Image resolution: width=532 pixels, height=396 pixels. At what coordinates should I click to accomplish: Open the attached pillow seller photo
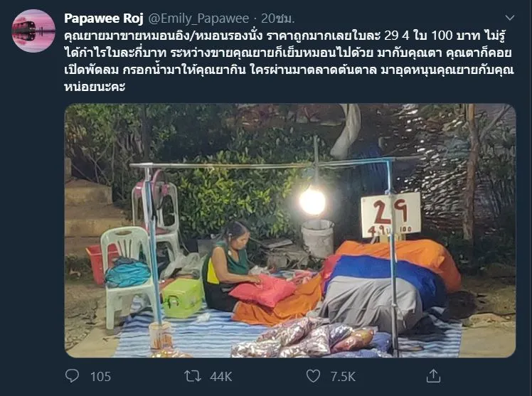pos(290,230)
